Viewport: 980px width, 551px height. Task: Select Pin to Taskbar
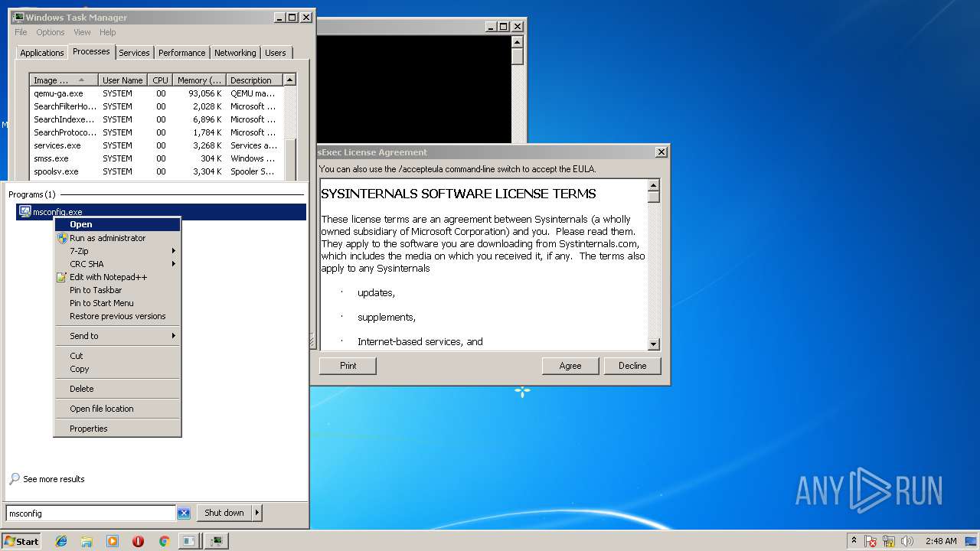click(x=117, y=290)
